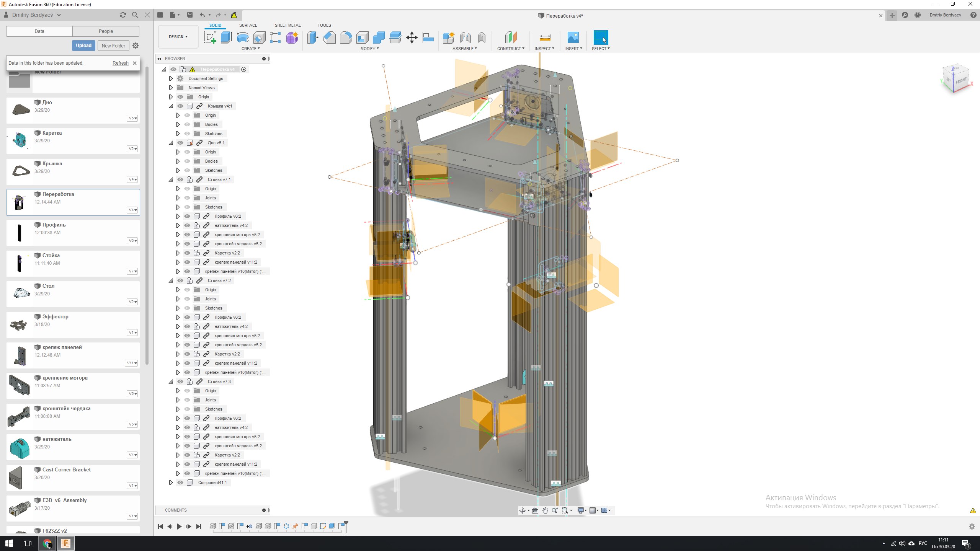The width and height of the screenshot is (980, 551).
Task: Click the Measure icon under Inspect
Action: (x=544, y=37)
